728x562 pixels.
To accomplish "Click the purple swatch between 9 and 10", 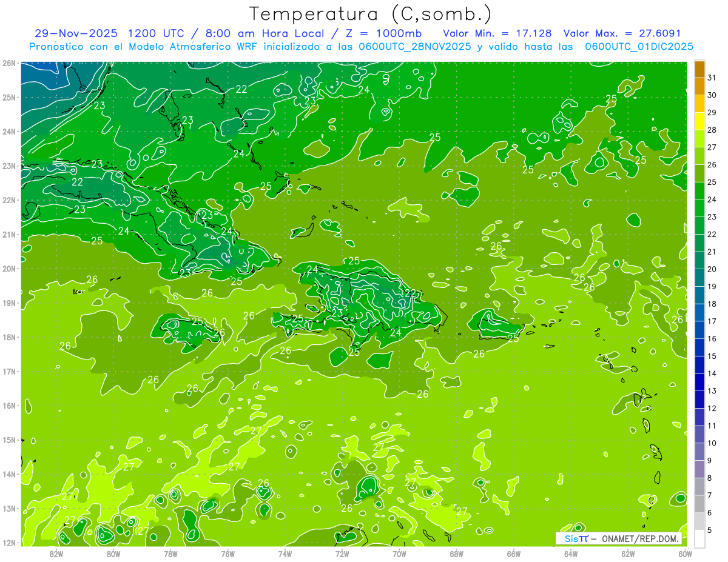I will pyautogui.click(x=699, y=452).
